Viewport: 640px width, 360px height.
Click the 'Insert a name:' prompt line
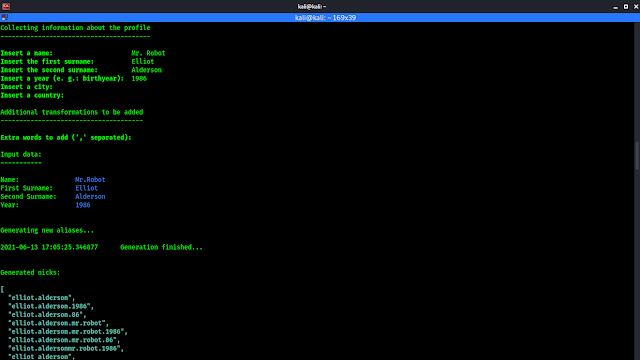27,53
